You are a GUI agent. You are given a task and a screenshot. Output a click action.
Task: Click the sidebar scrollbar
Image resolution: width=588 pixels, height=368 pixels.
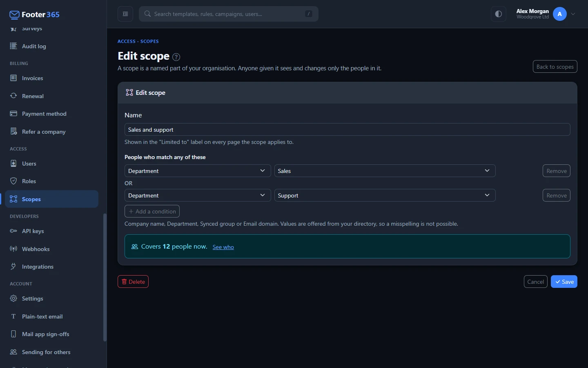[105, 277]
